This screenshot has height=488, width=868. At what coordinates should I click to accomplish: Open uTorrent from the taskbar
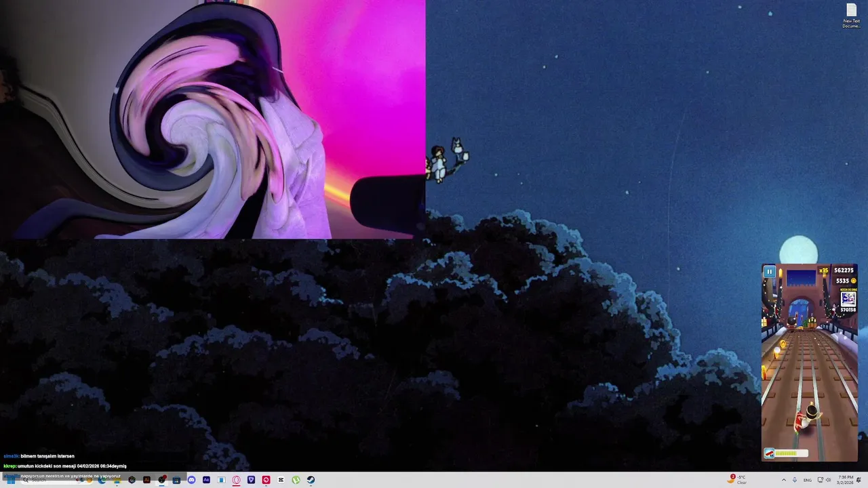[296, 480]
